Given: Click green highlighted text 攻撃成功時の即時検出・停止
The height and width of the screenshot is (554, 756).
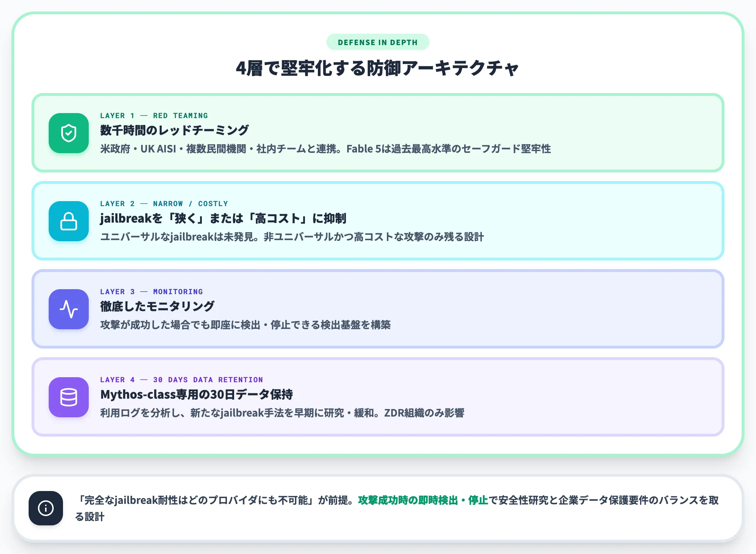Looking at the screenshot, I should [423, 500].
